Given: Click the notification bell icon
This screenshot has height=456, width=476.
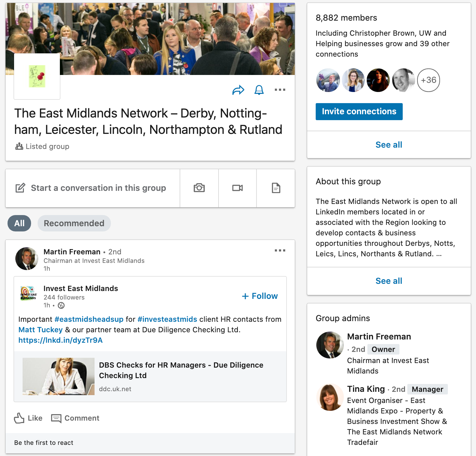Looking at the screenshot, I should [259, 90].
